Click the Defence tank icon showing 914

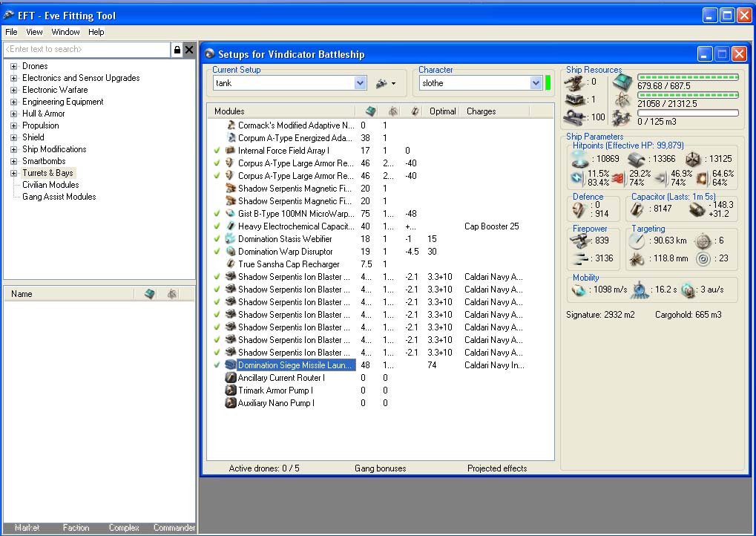point(579,209)
